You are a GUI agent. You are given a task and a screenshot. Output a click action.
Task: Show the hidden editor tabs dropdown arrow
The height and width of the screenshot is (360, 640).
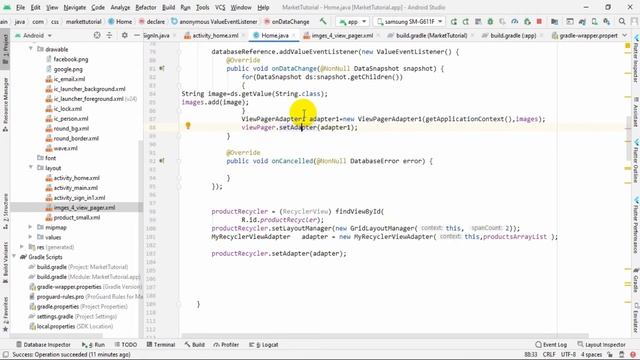coord(625,36)
